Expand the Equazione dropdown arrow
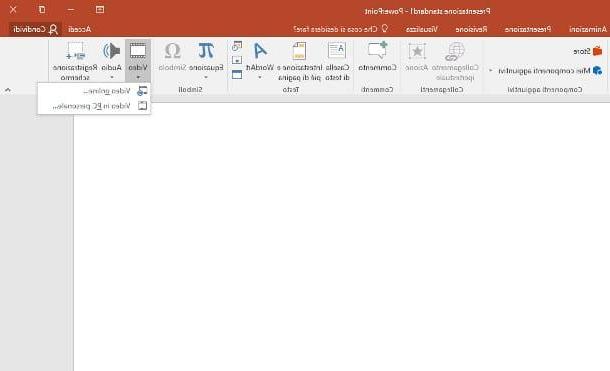The width and height of the screenshot is (610, 371). click(206, 77)
